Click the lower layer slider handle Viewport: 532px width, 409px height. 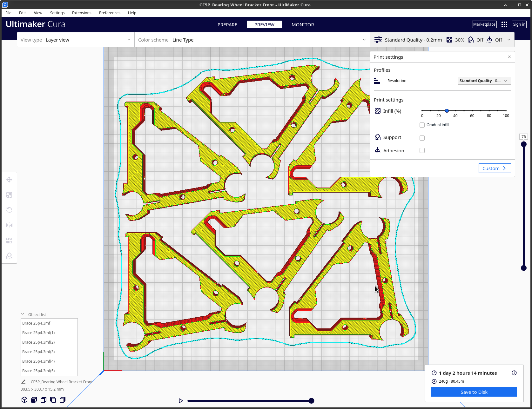coord(524,268)
